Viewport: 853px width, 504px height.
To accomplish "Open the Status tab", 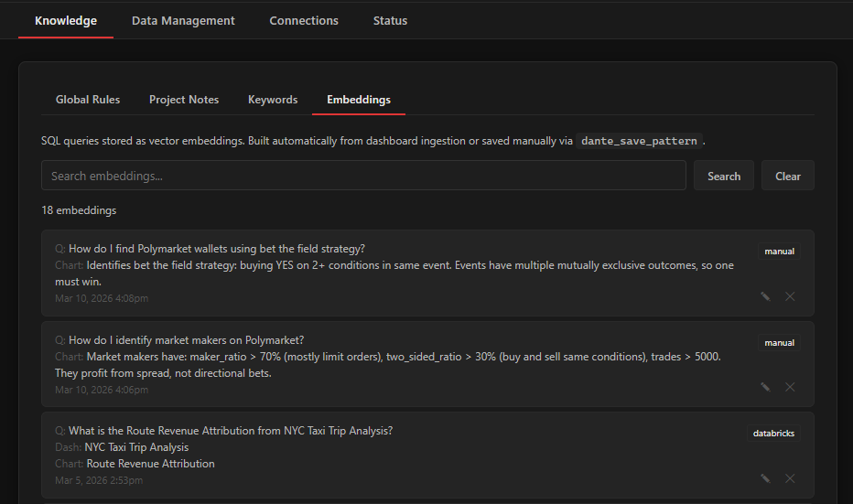I will pyautogui.click(x=390, y=20).
